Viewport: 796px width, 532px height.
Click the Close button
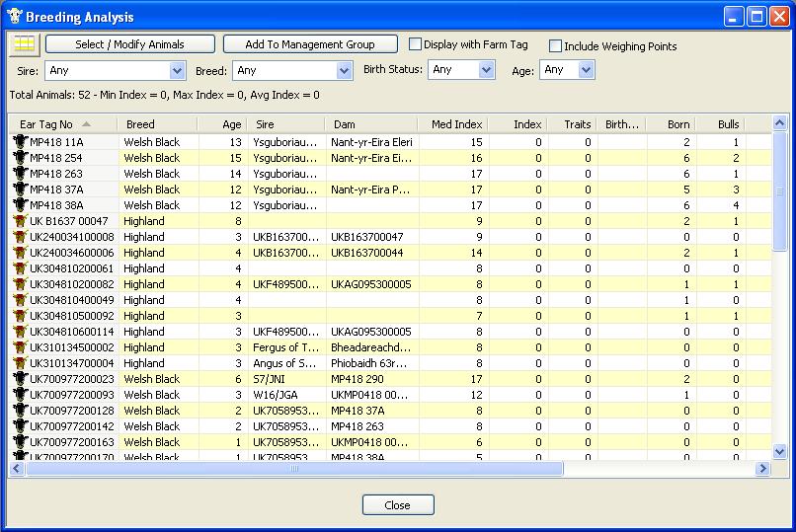(x=398, y=505)
